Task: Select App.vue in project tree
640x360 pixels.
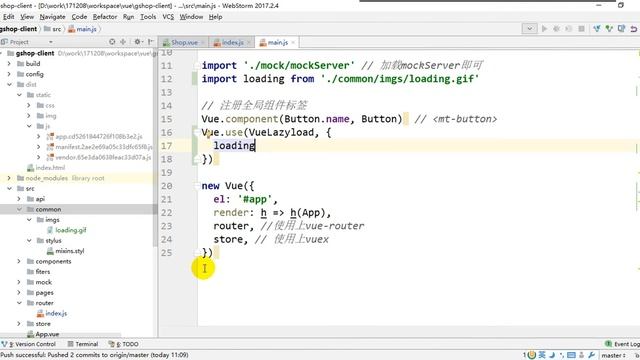Action: point(43,334)
